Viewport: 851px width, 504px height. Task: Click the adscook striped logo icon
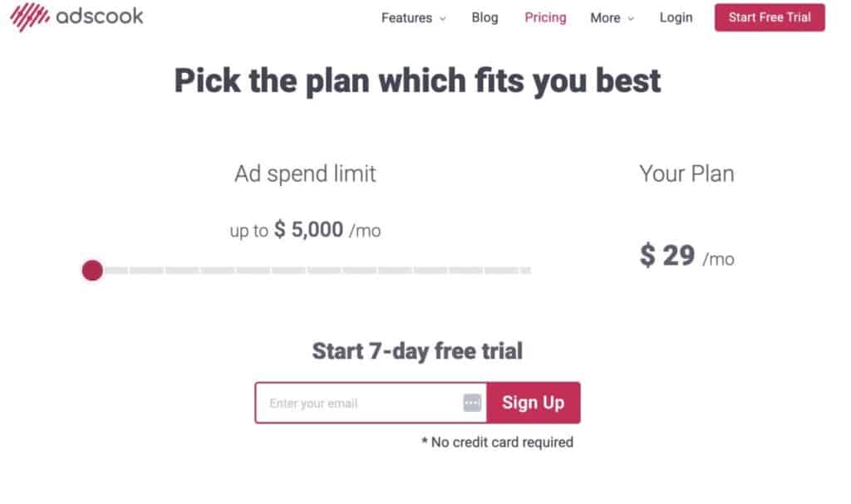32,16
